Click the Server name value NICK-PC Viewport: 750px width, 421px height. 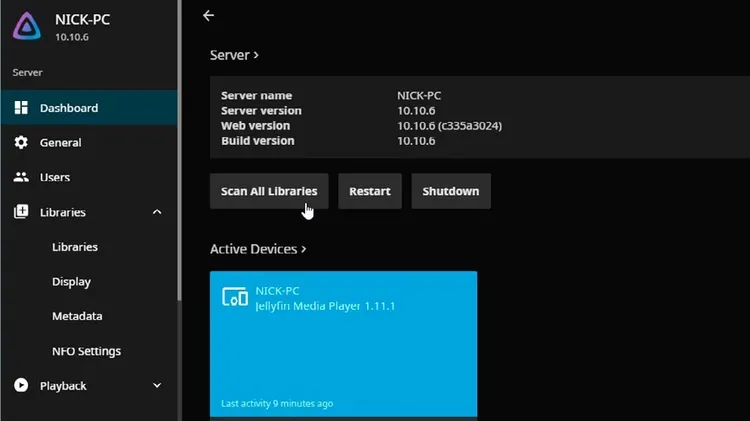[419, 95]
